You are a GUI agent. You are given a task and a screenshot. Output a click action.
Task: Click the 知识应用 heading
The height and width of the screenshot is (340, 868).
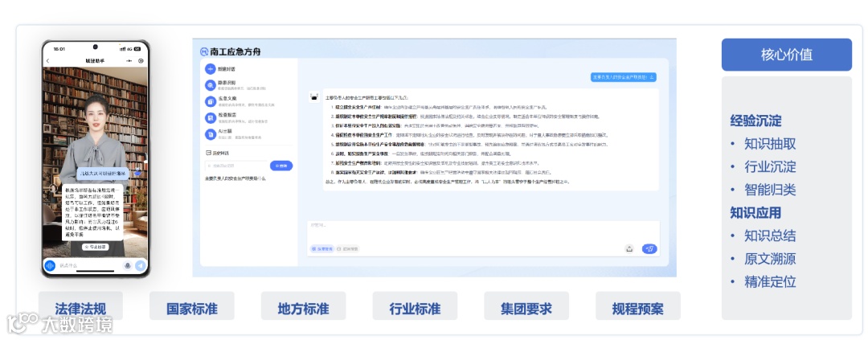point(755,213)
